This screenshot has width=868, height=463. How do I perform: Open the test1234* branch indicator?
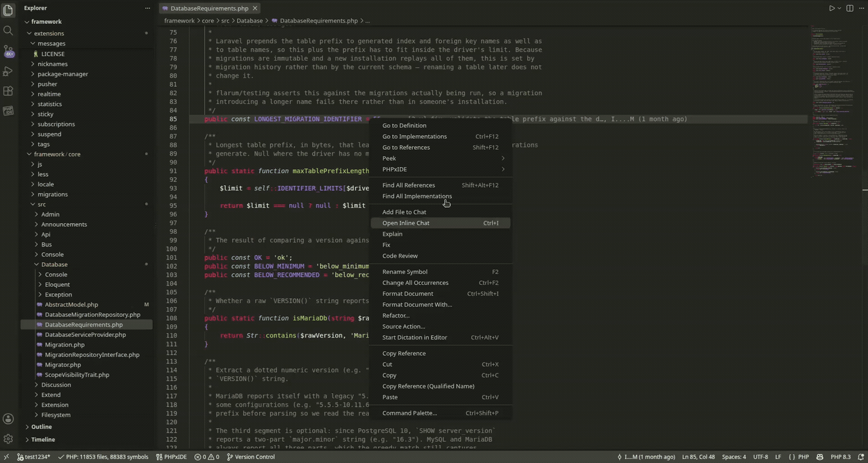(33, 457)
